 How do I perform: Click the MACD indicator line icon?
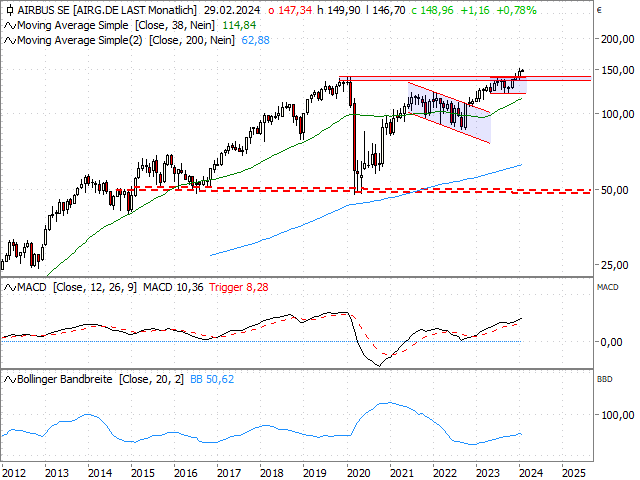click(x=10, y=288)
